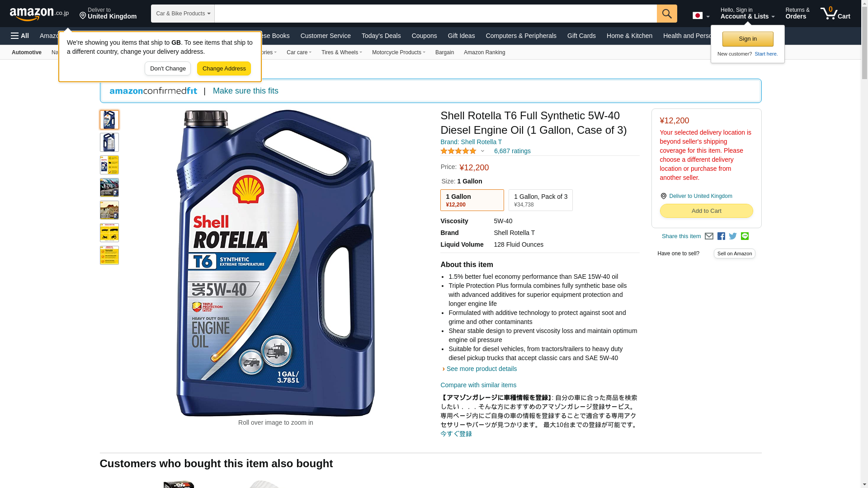Share item via email icon
This screenshot has height=488, width=868.
[x=709, y=236]
